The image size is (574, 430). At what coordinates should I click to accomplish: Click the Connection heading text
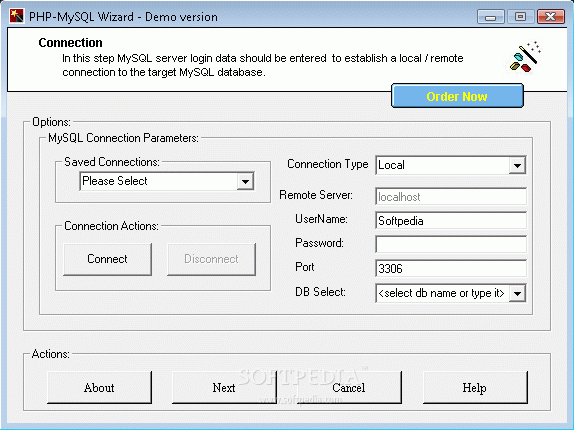(x=71, y=43)
